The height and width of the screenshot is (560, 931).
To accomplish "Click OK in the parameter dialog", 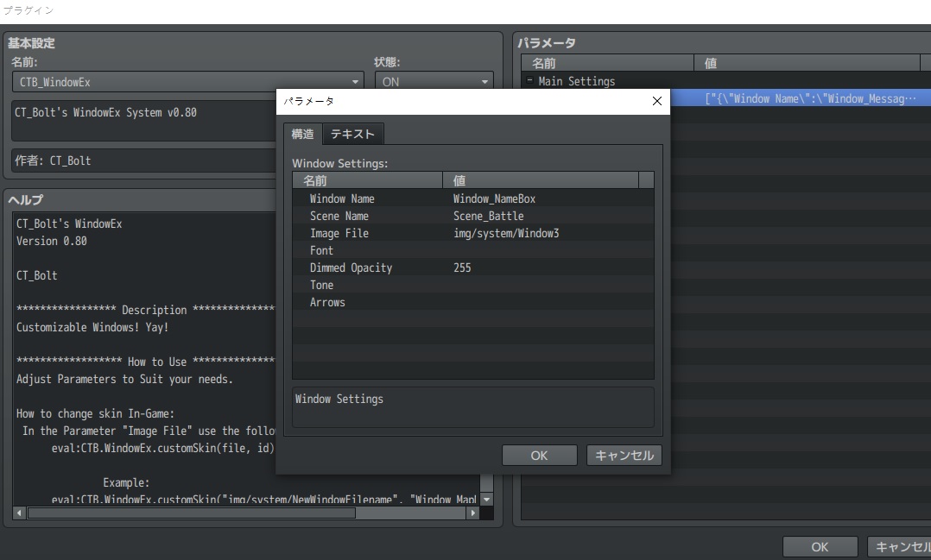I will [x=539, y=455].
